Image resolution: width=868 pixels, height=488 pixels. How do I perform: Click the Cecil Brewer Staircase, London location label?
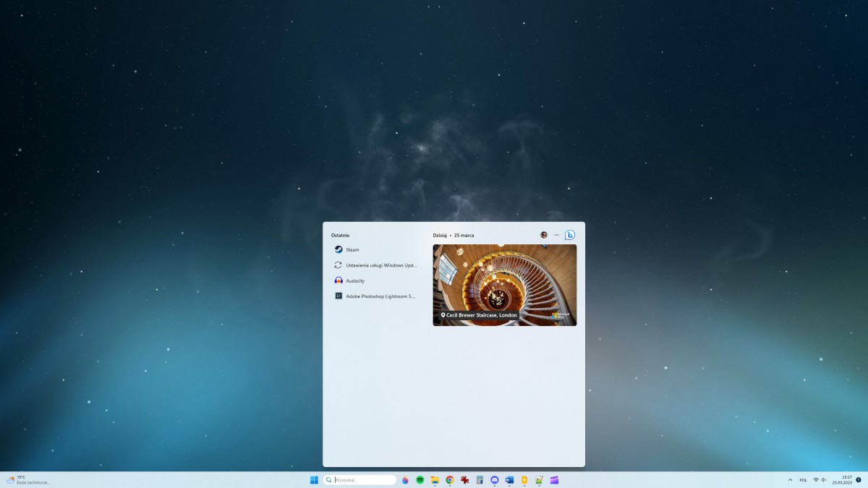[x=480, y=314]
